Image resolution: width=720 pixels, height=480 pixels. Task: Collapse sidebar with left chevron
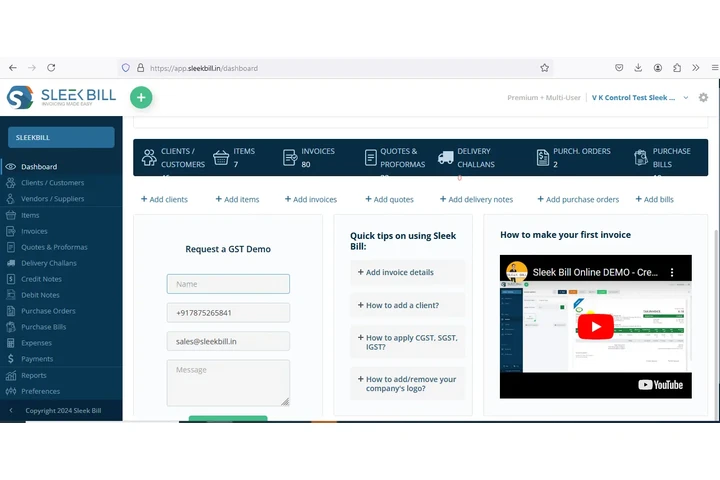(x=11, y=411)
